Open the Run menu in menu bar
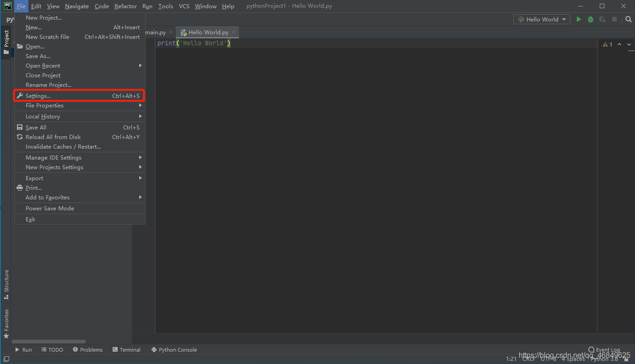 pyautogui.click(x=147, y=6)
